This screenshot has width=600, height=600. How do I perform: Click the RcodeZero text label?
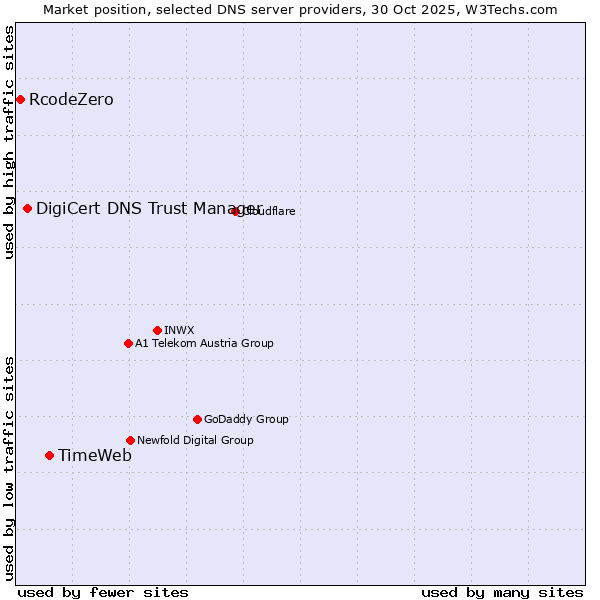(x=71, y=99)
